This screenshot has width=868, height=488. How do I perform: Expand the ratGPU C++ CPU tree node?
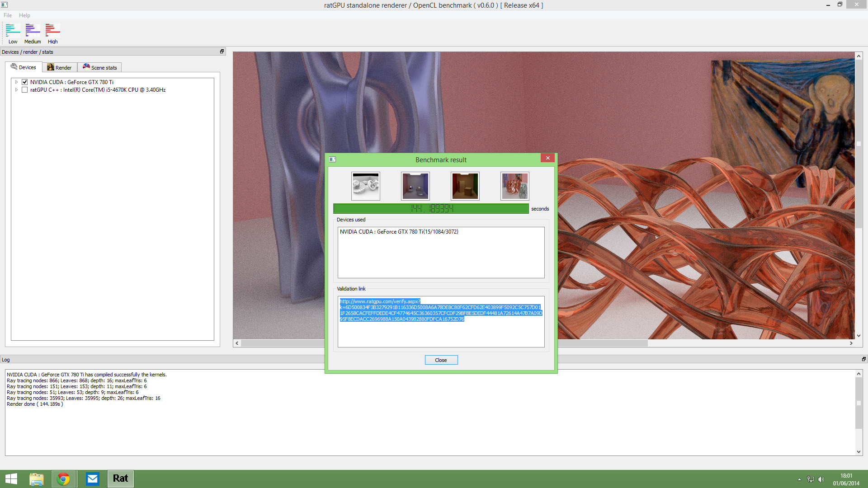pos(16,90)
